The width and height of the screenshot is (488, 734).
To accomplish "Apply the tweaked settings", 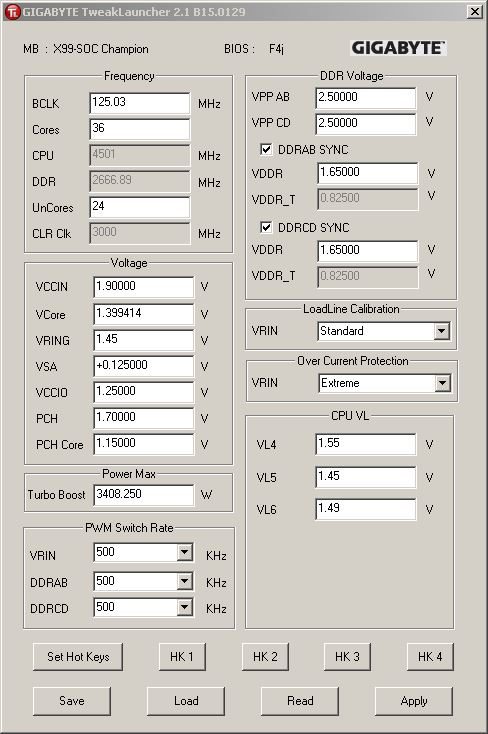I will (414, 701).
